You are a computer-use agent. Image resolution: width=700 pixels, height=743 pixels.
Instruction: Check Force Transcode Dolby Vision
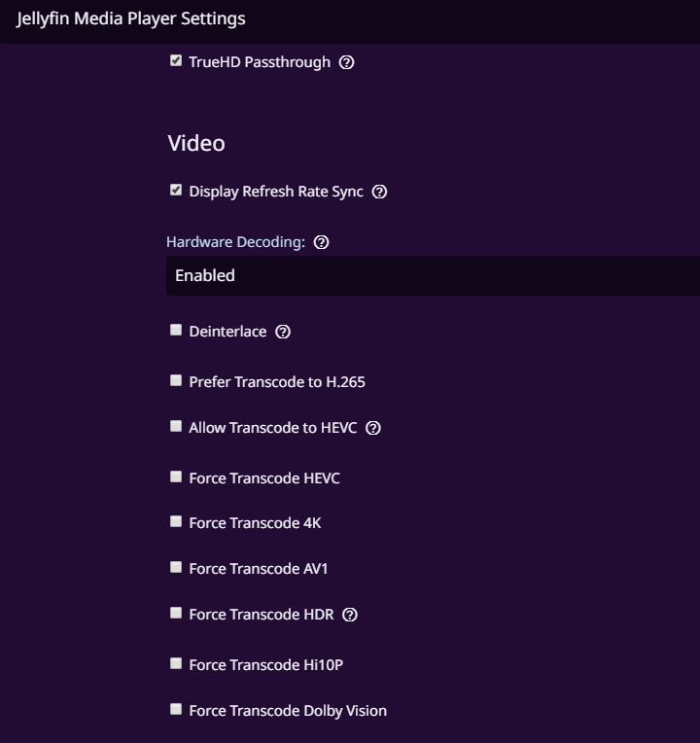point(176,710)
